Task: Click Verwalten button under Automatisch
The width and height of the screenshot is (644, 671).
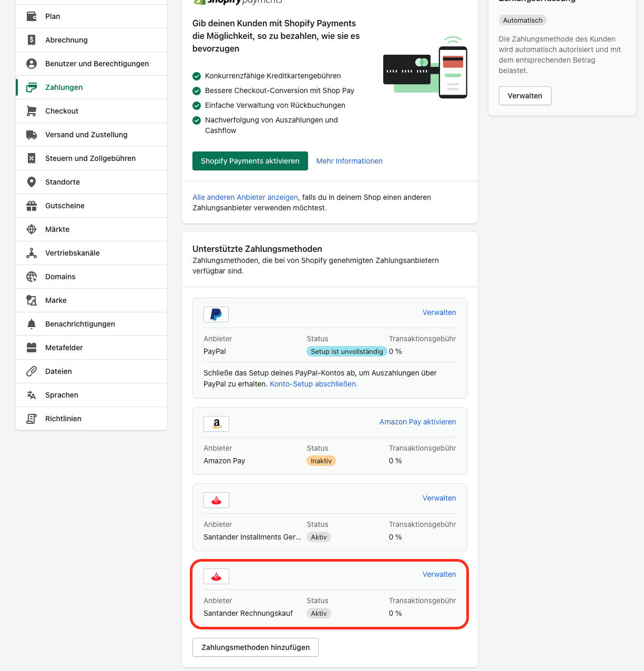Action: coord(525,96)
